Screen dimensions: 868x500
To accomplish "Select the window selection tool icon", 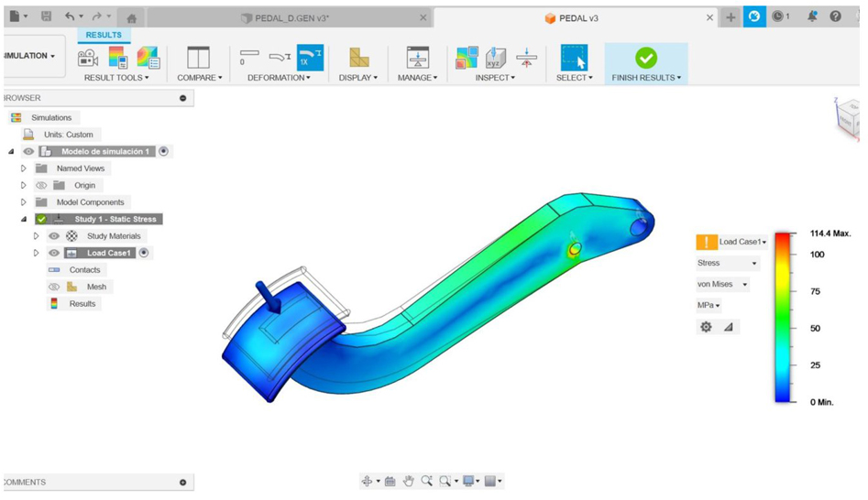I will click(574, 58).
